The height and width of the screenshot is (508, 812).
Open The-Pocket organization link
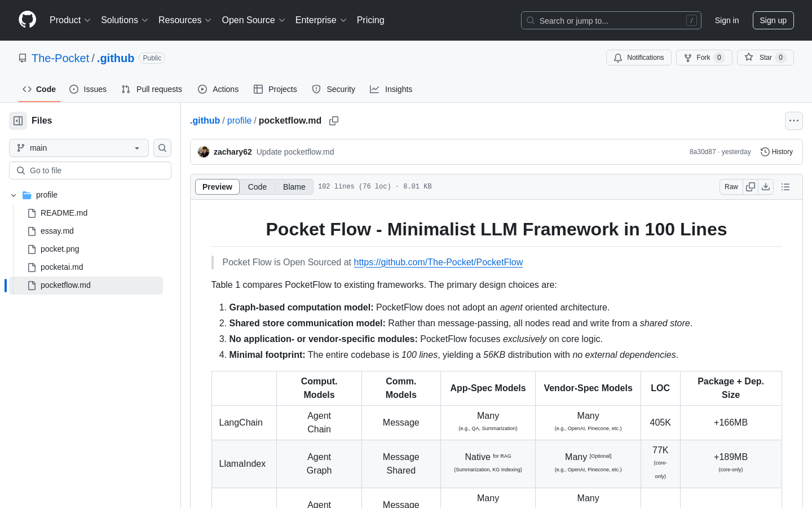[x=60, y=58]
